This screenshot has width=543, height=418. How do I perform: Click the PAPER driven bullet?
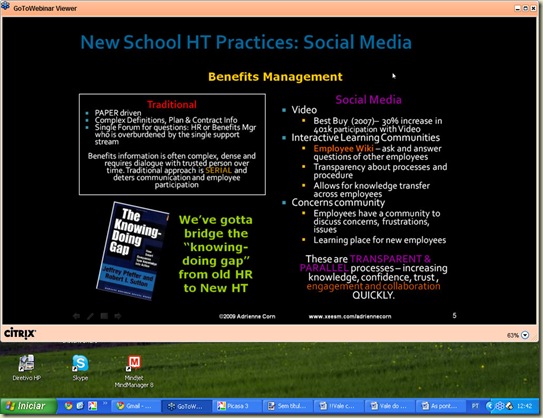click(118, 113)
